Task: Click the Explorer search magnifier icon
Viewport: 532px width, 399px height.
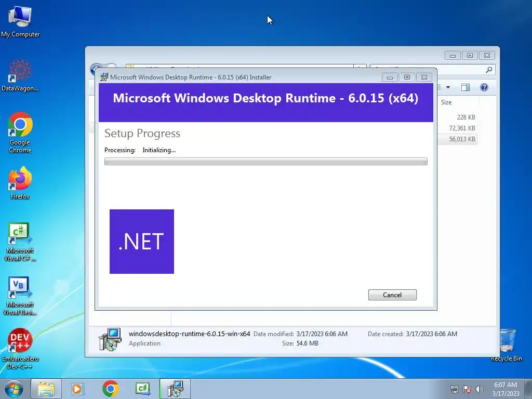Action: [x=489, y=70]
